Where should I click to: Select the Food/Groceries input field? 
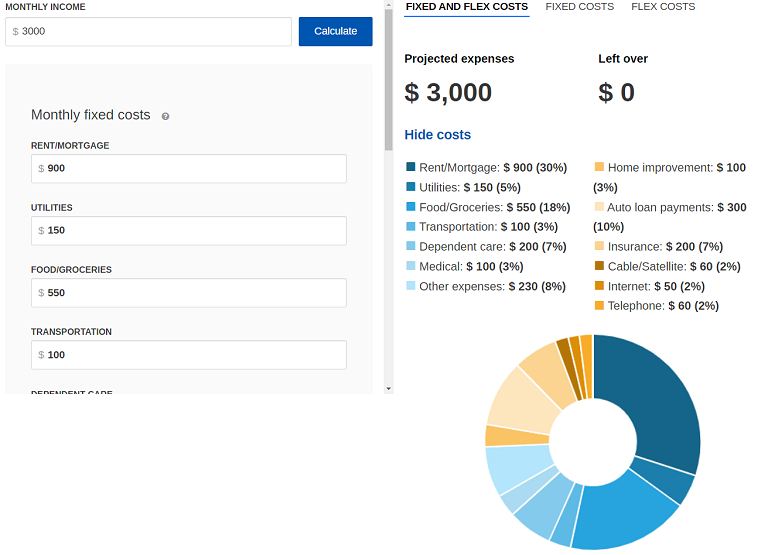coord(189,293)
